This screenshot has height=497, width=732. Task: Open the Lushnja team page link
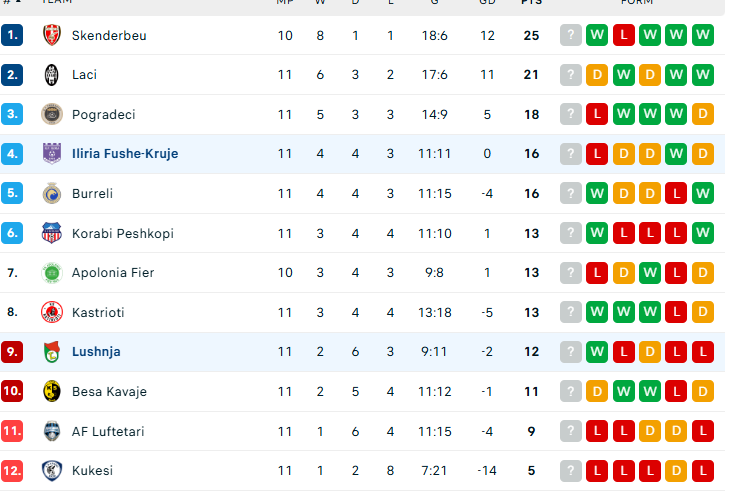click(96, 352)
